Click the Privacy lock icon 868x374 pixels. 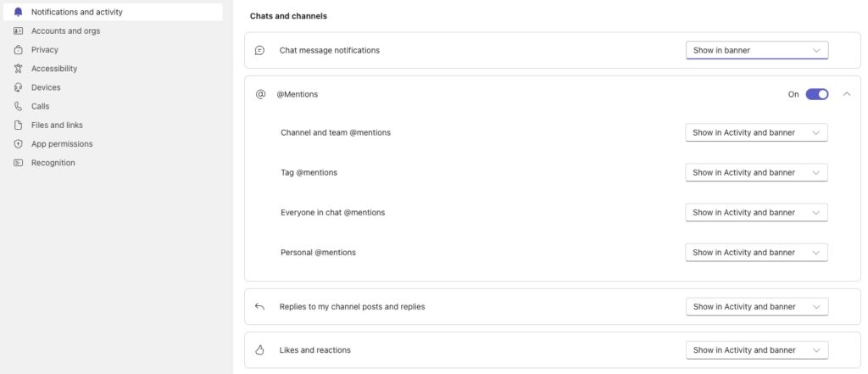tap(18, 50)
